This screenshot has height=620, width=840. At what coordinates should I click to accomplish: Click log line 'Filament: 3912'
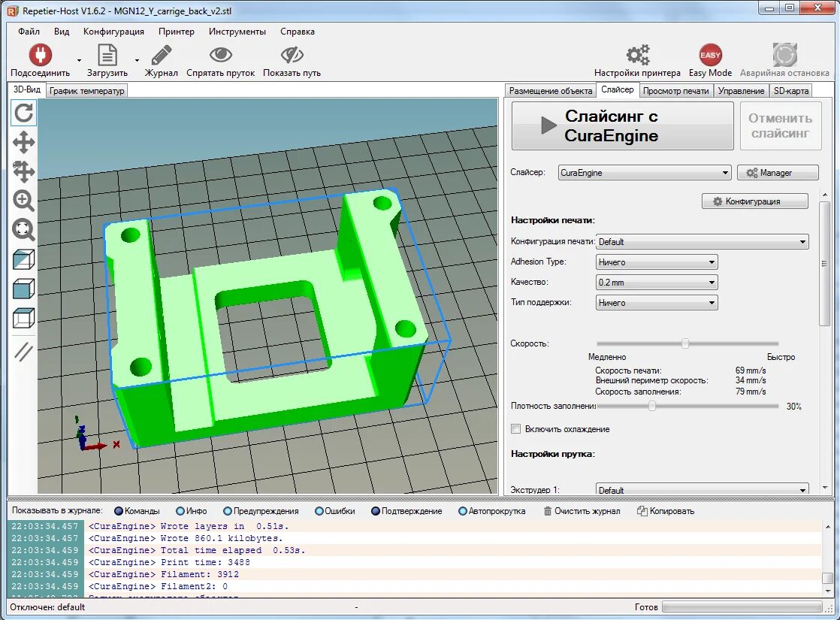point(200,574)
